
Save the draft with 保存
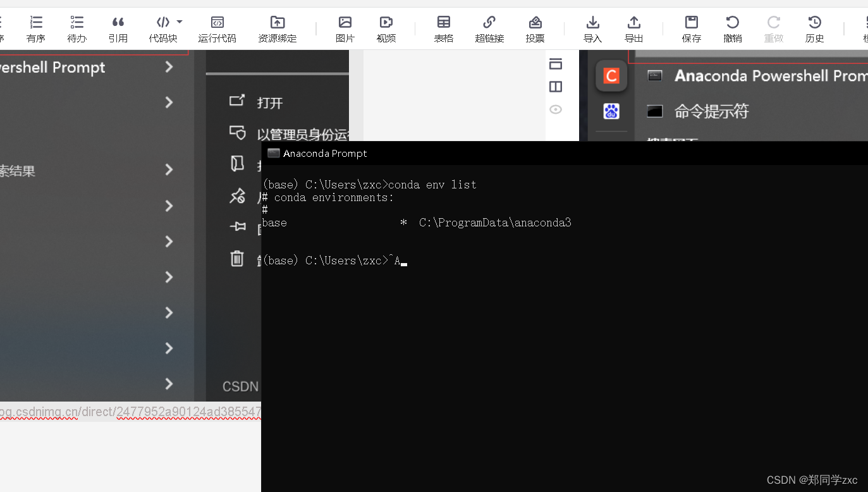692,30
